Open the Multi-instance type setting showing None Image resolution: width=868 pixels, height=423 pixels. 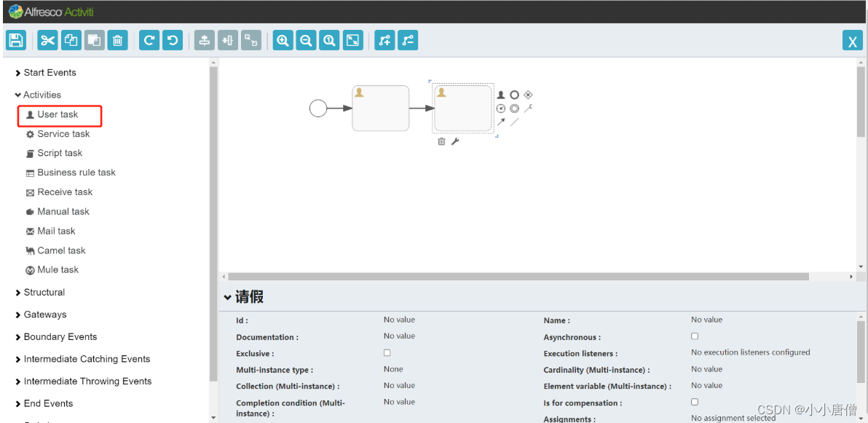pos(393,369)
